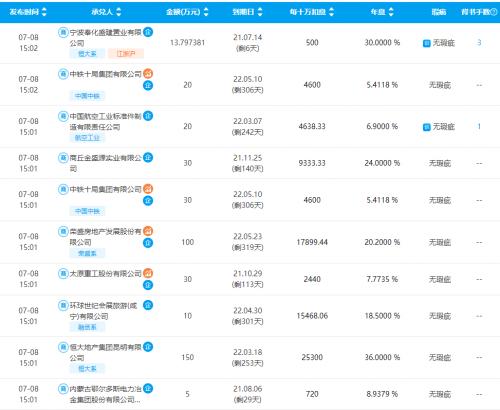
Task: Click 回 icon beside 无瑕疵 in first row
Action: 426,43
